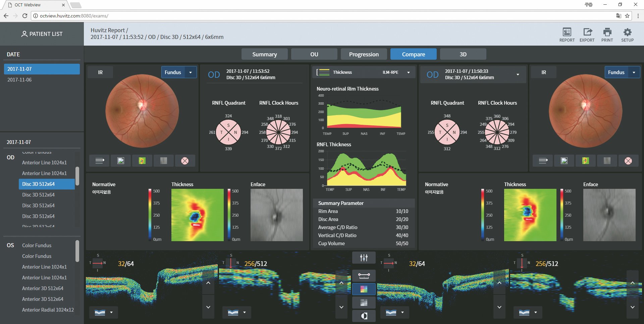
Task: Toggle inverted contrast display mode
Action: (x=364, y=316)
